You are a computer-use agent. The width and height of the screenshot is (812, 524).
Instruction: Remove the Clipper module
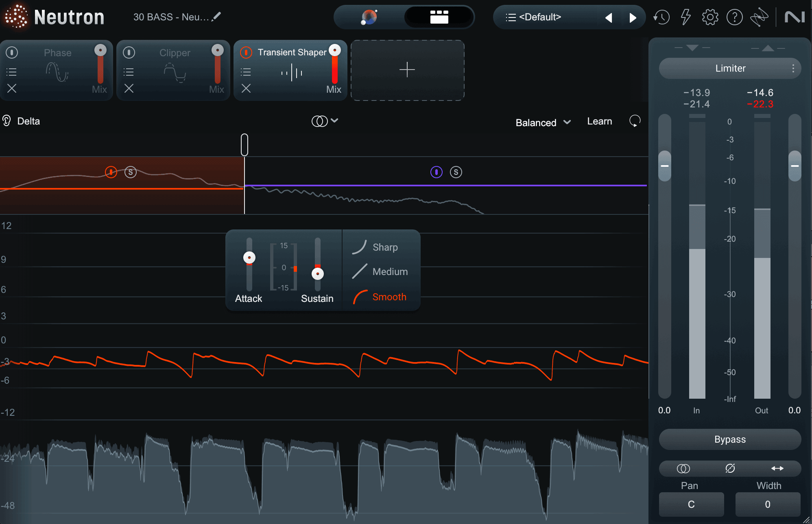coord(129,88)
